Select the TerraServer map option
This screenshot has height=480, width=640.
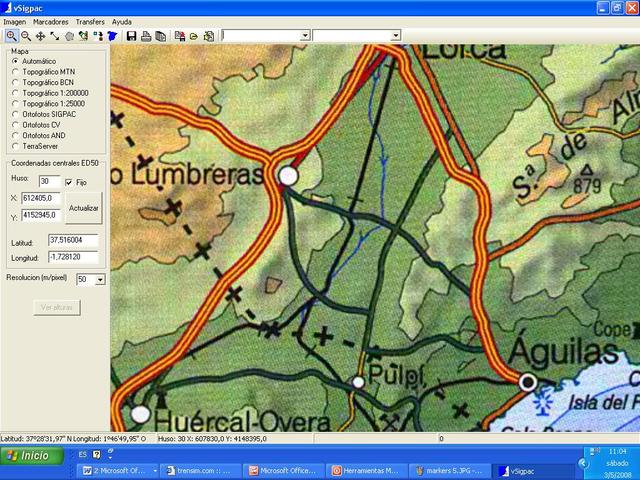[15, 146]
